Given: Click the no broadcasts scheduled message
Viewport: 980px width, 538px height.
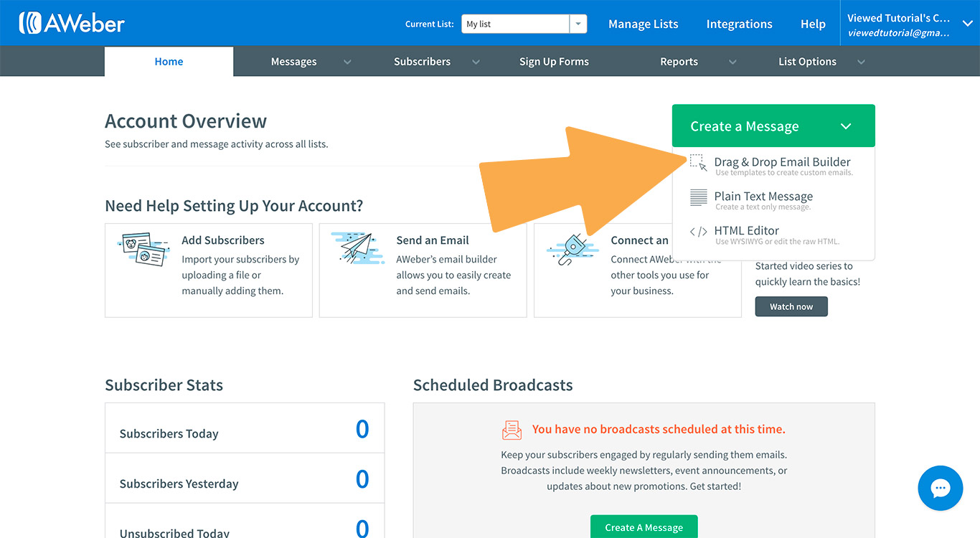Looking at the screenshot, I should click(659, 429).
